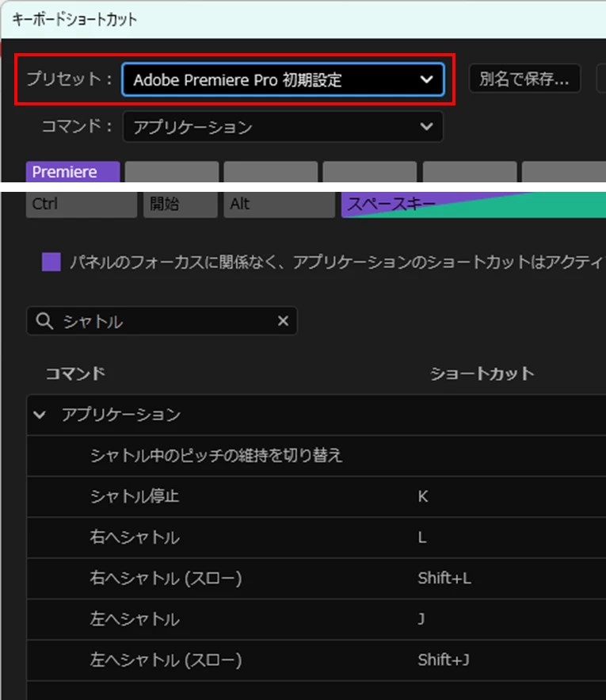Click the J shortcut cell
The width and height of the screenshot is (606, 700).
pos(421,619)
